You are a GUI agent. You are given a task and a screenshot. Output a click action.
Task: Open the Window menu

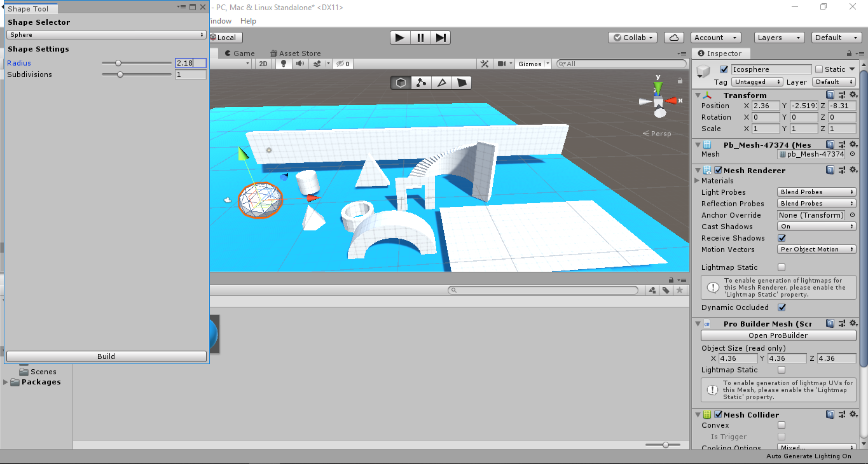[220, 20]
